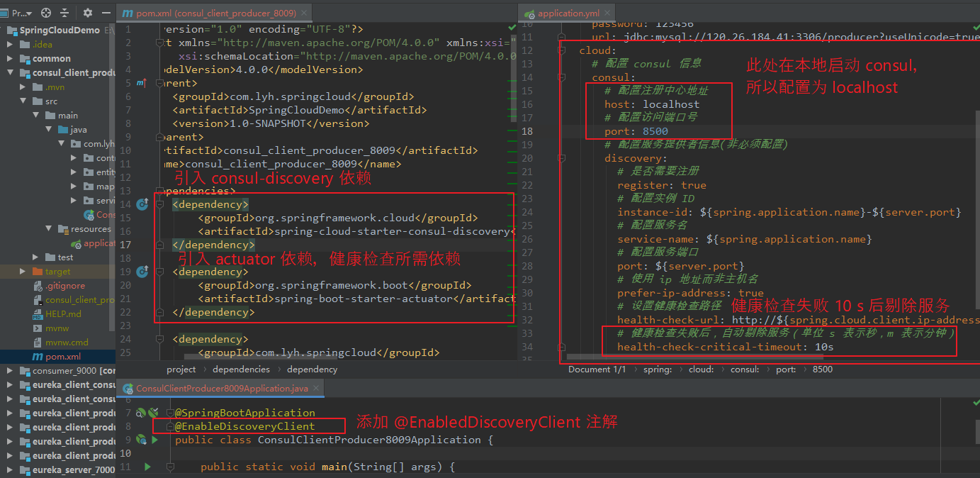980x478 pixels.
Task: Click the target folder icon
Action: (x=38, y=272)
